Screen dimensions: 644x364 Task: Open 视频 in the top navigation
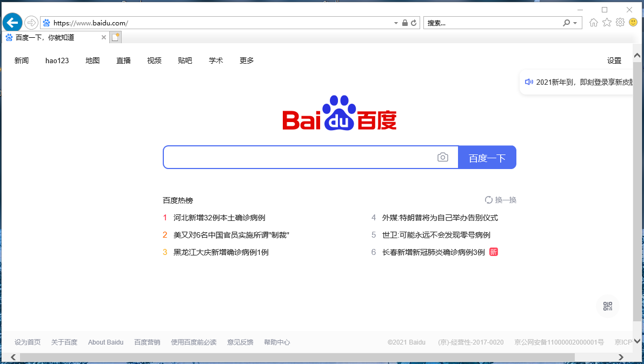pyautogui.click(x=154, y=60)
